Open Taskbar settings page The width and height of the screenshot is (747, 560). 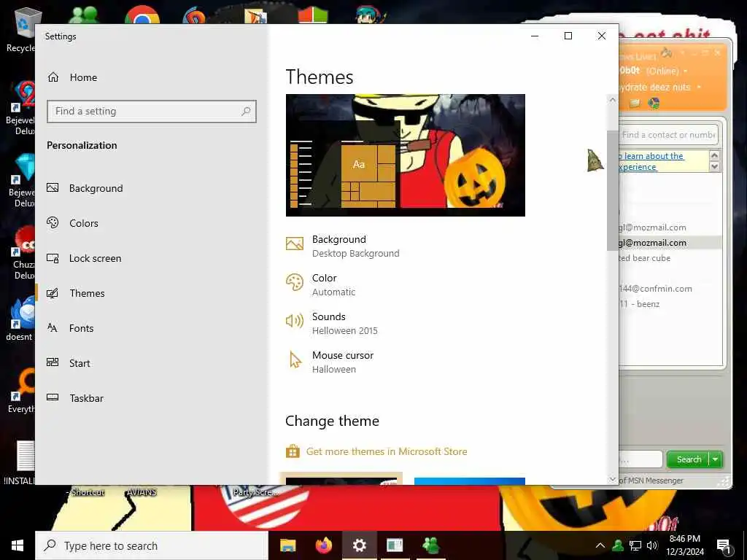pyautogui.click(x=75, y=398)
